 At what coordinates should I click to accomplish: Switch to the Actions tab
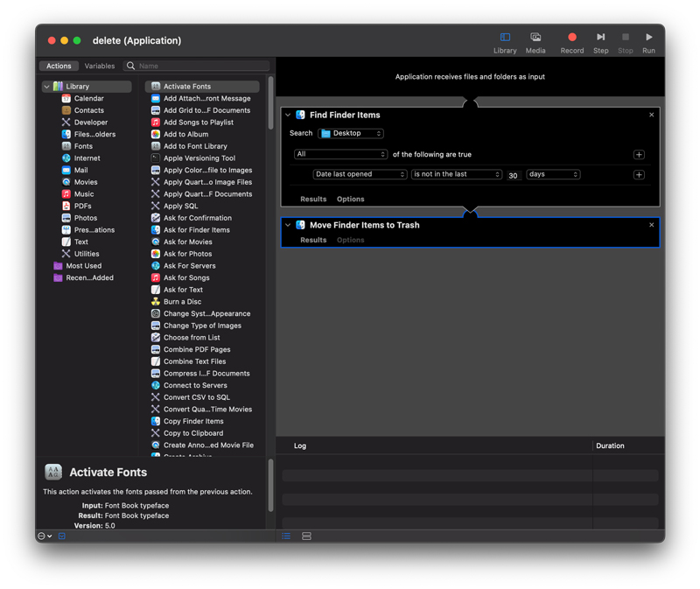59,67
